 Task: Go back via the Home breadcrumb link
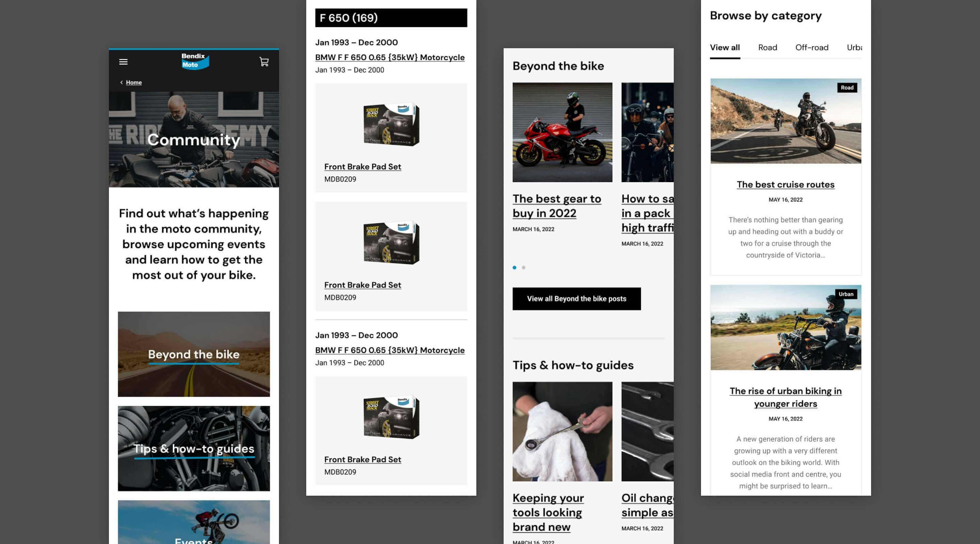[x=133, y=82]
